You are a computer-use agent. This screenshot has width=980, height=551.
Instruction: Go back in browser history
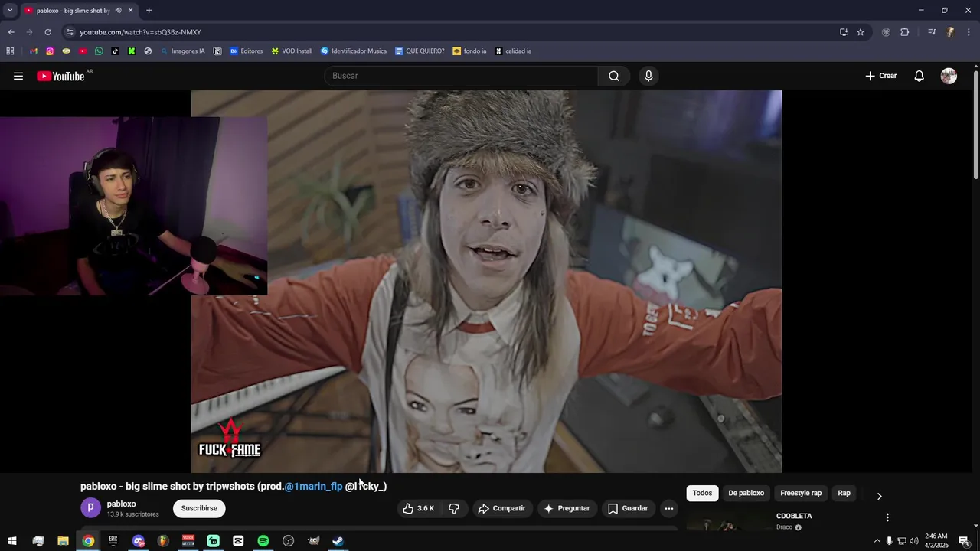click(x=11, y=32)
